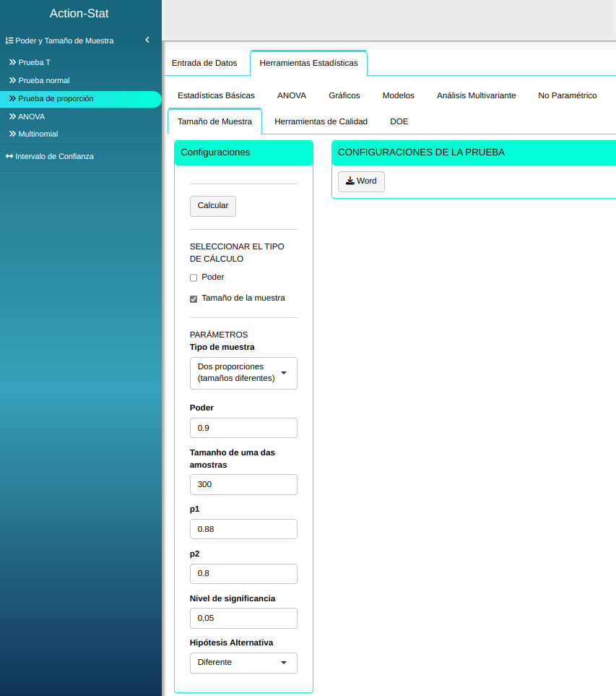The width and height of the screenshot is (616, 696).
Task: Click the Poder value input field
Action: pyautogui.click(x=243, y=428)
